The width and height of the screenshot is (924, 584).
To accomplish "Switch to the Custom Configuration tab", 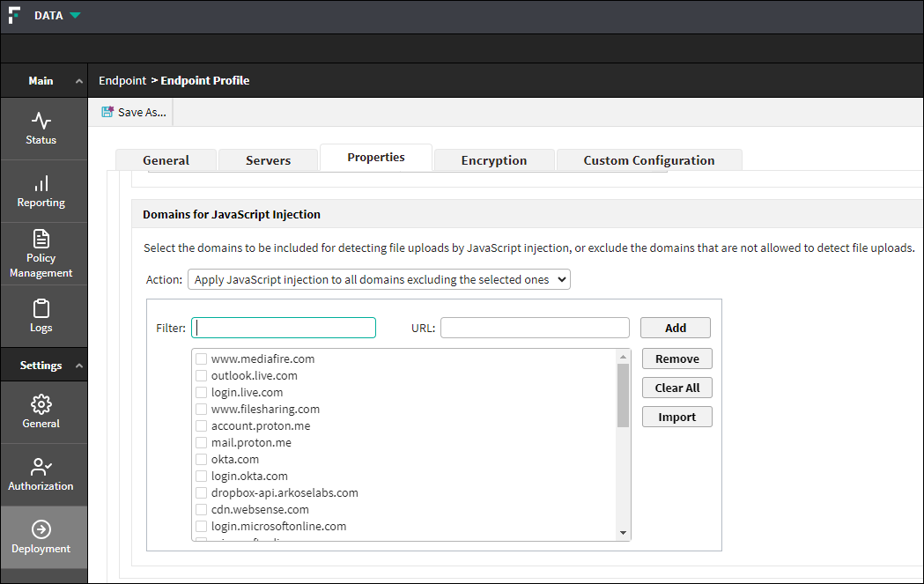I will pyautogui.click(x=648, y=160).
